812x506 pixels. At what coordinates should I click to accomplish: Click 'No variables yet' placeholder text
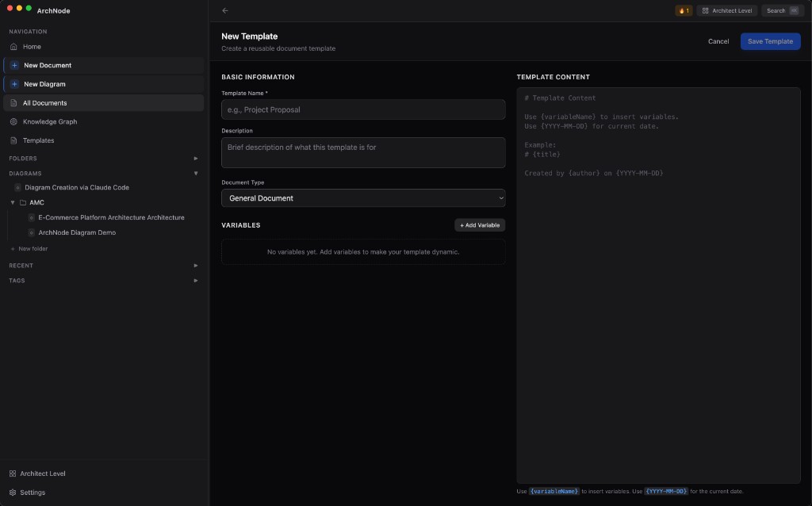(363, 251)
